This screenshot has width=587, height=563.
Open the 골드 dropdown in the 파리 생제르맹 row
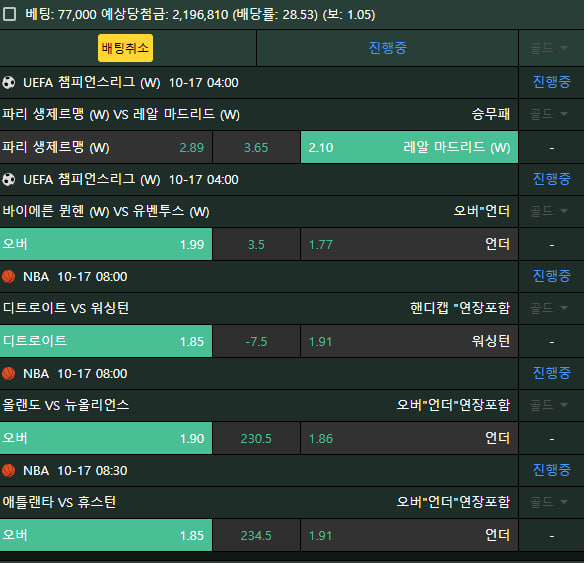[549, 114]
